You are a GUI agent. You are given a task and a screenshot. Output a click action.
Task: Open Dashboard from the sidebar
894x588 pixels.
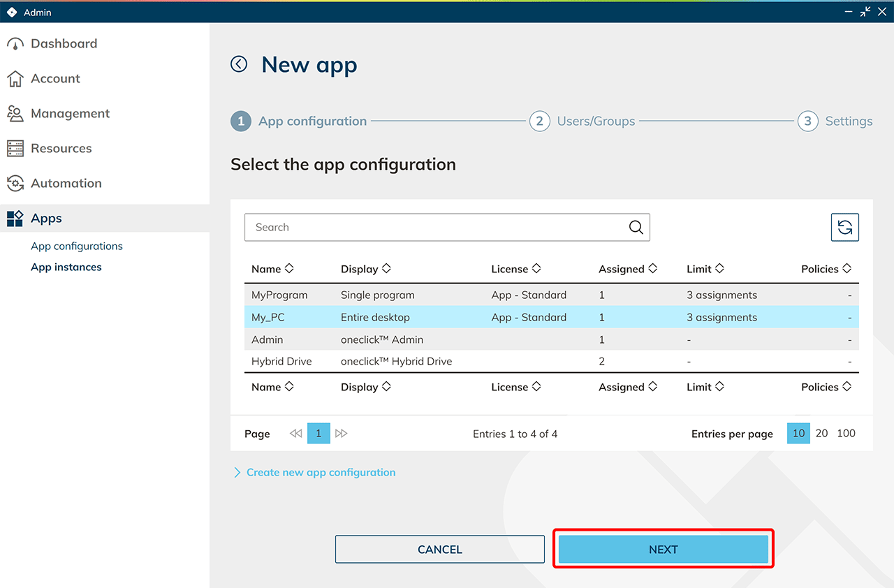[64, 43]
